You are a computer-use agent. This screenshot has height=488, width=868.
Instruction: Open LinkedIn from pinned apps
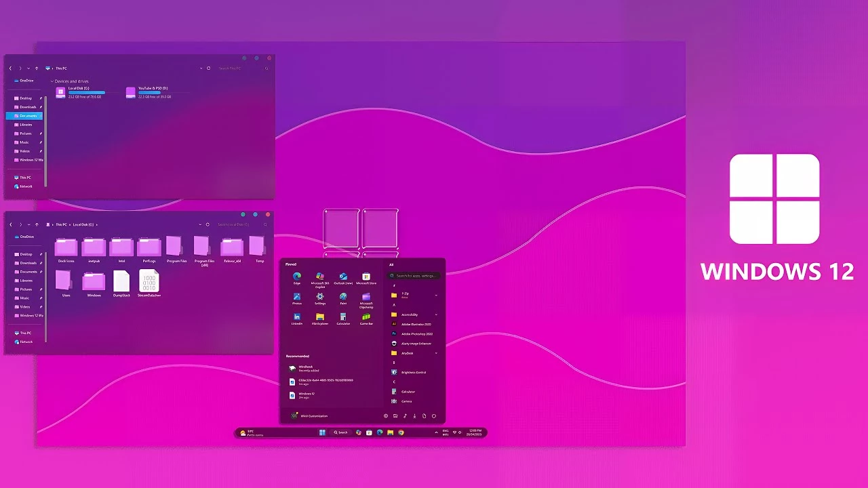click(x=296, y=319)
